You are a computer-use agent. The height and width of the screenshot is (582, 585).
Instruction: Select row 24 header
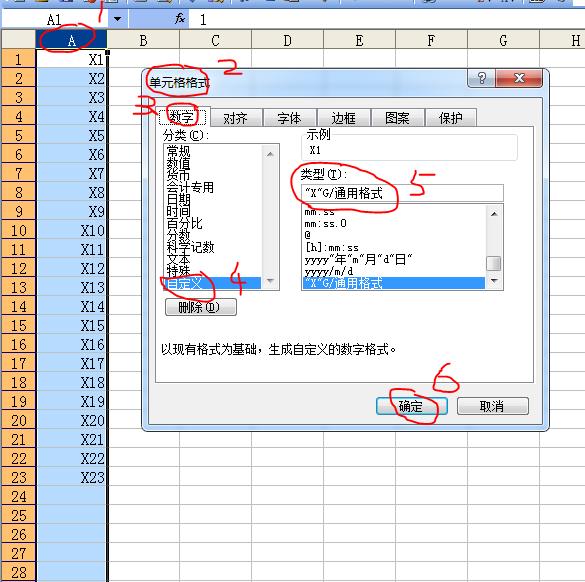[x=19, y=496]
